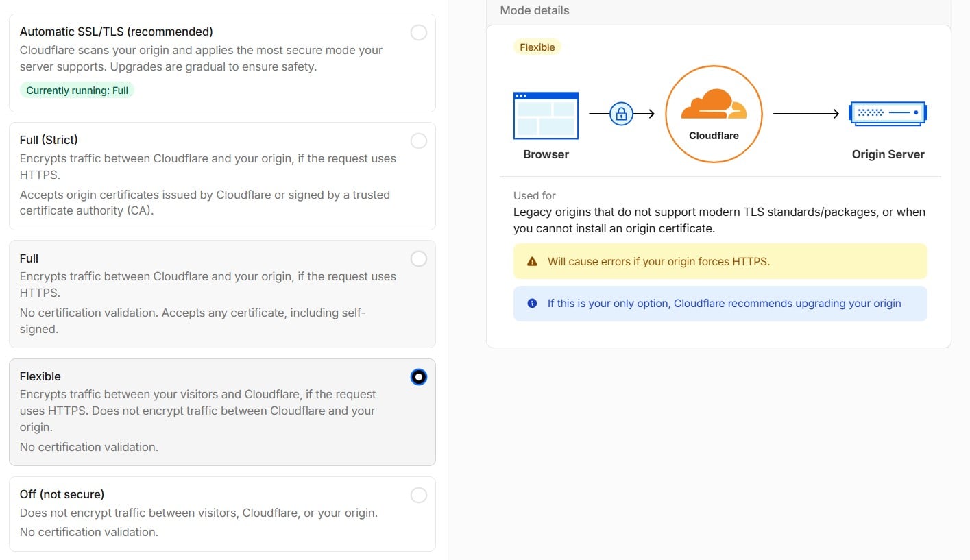Click the yellow Flexible mode badge
This screenshot has height=560, width=970.
pyautogui.click(x=537, y=47)
